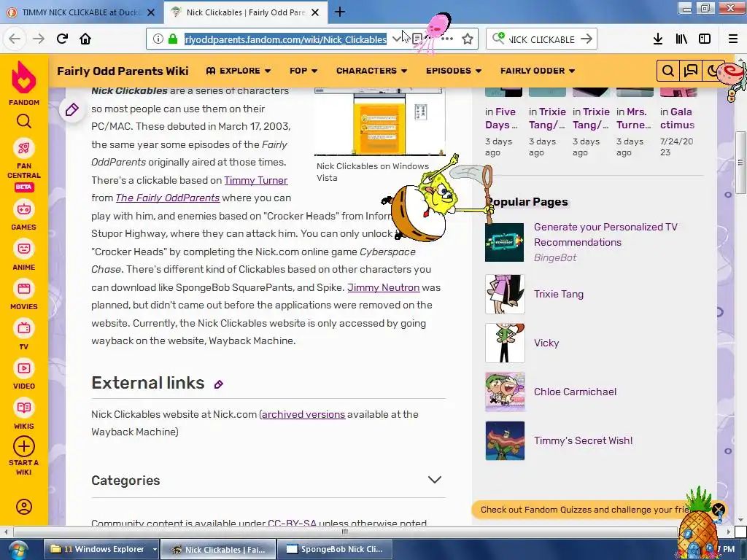Image resolution: width=747 pixels, height=560 pixels.
Task: Open the Trixie Tang popular page
Action: 558,295
